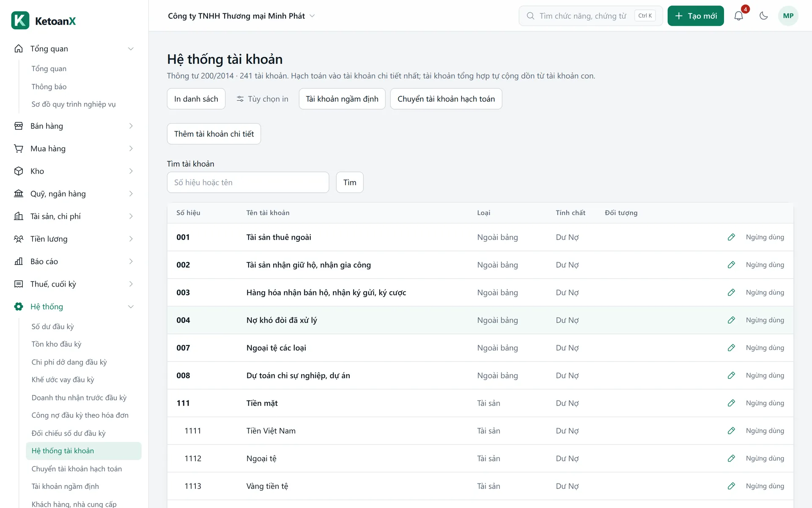Go to Số dư đầu kỳ
The image size is (812, 508).
click(x=52, y=326)
